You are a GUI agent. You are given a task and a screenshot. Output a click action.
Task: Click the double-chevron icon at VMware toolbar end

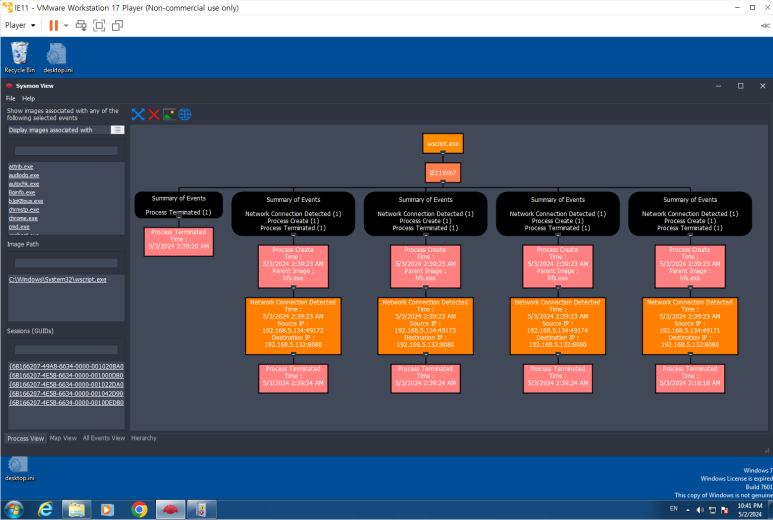[x=765, y=26]
